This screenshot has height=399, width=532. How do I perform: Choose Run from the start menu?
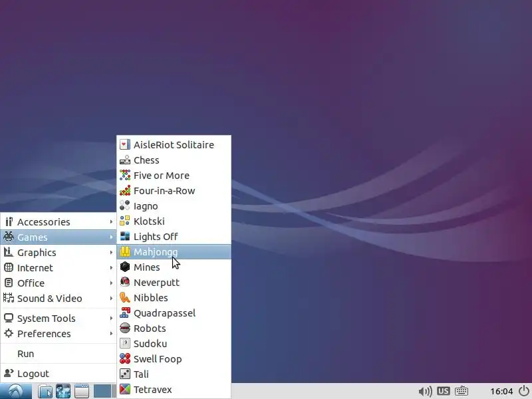(x=59, y=354)
